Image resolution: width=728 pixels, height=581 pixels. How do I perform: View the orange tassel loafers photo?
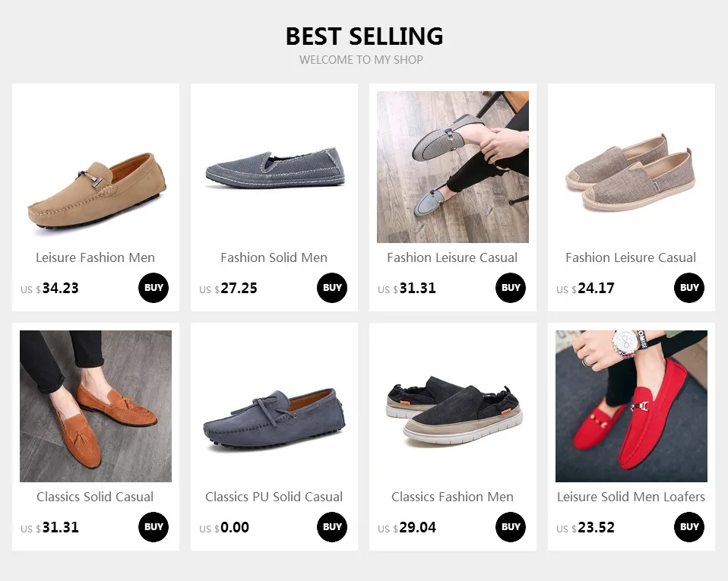click(96, 406)
